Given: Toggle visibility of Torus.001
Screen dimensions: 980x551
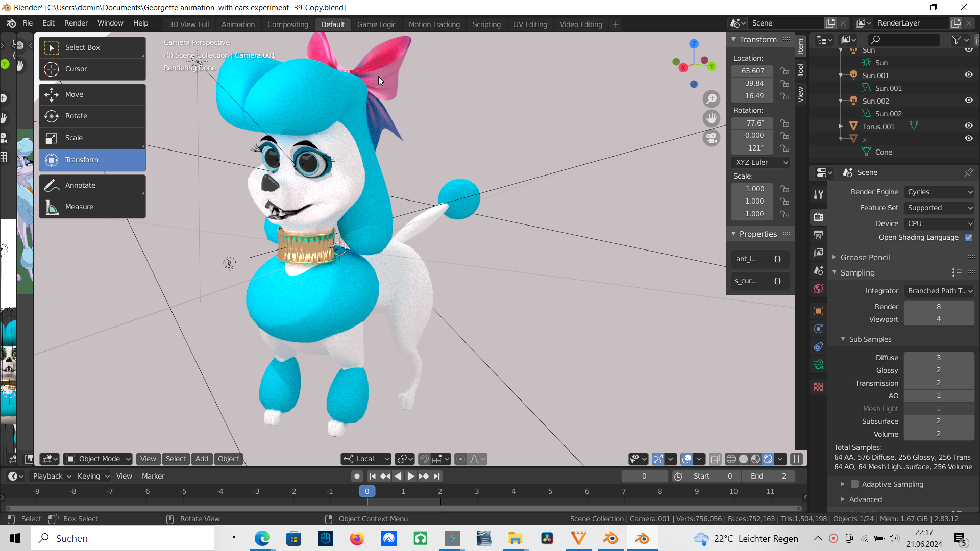Looking at the screenshot, I should coord(969,126).
